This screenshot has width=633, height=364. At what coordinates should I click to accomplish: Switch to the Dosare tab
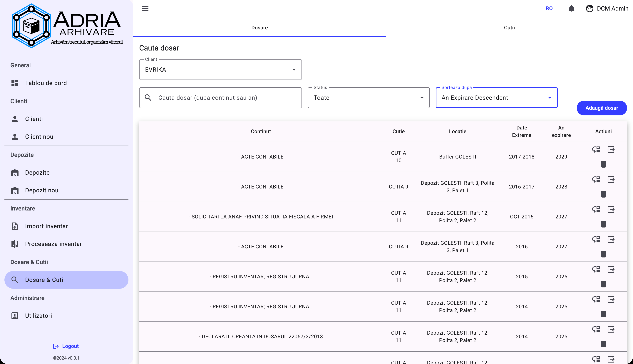260,28
